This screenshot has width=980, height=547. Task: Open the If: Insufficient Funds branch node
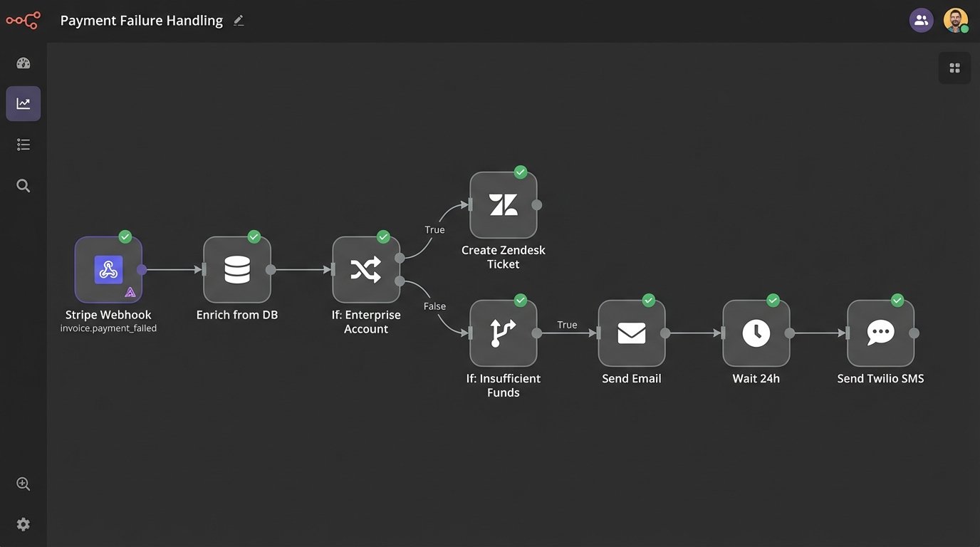[504, 333]
